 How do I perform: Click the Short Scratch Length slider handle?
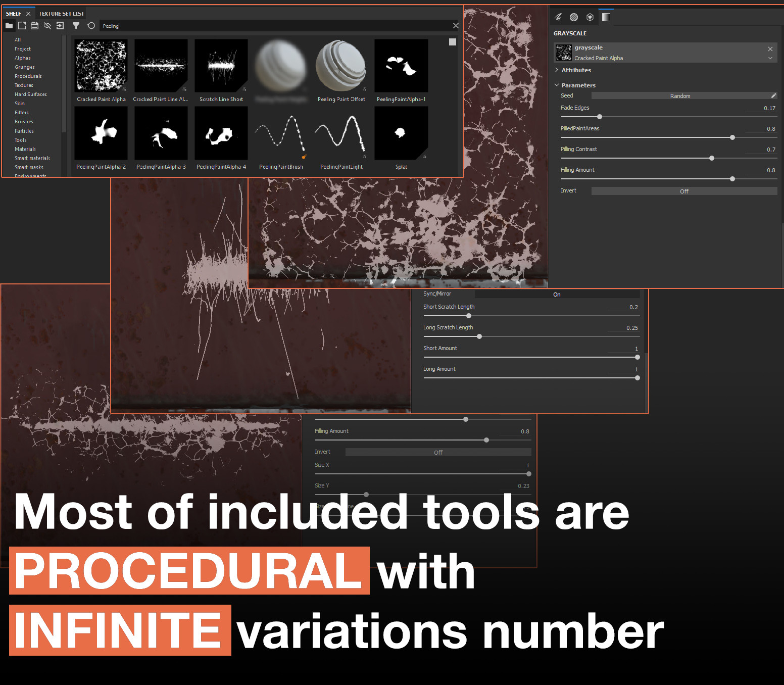pyautogui.click(x=469, y=316)
